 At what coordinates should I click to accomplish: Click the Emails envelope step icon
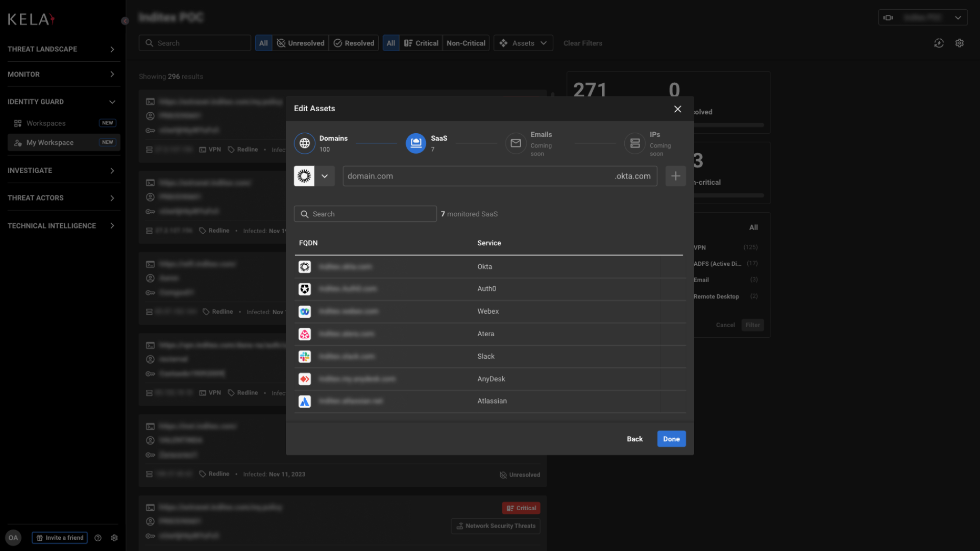[516, 143]
